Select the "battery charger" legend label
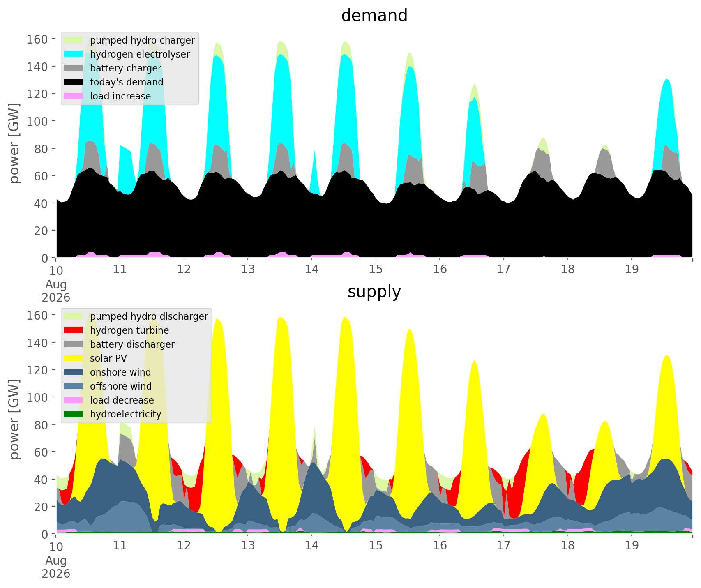The width and height of the screenshot is (701, 588). [x=126, y=69]
